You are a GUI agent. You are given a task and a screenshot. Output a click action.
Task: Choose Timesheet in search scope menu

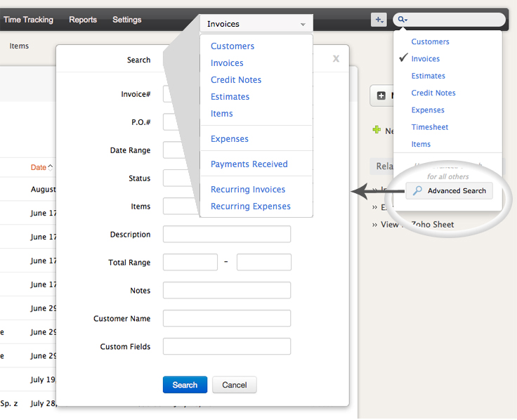pos(430,127)
